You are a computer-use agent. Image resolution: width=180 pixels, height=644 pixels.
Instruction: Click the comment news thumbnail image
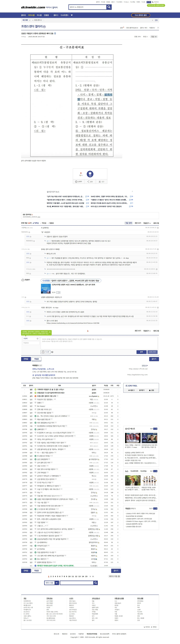point(46,289)
